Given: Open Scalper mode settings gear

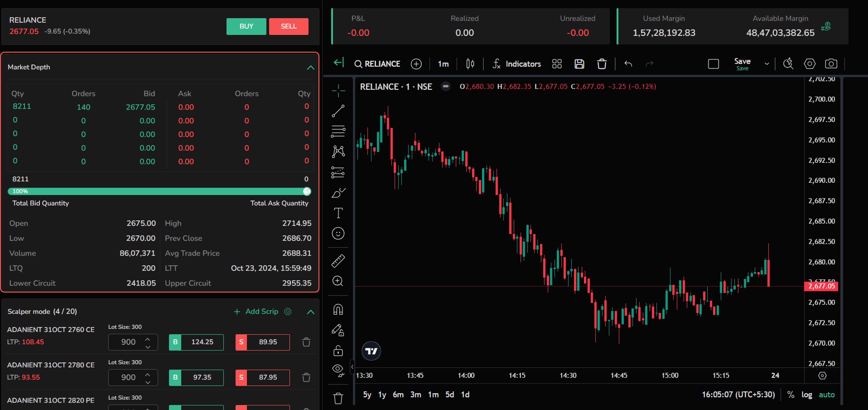Looking at the screenshot, I should coord(288,311).
